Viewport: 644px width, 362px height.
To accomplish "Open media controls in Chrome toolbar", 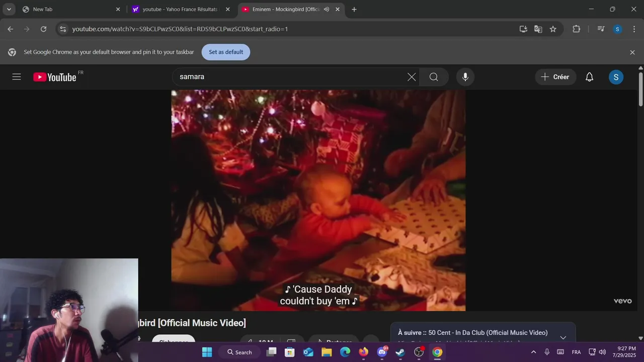I will [601, 29].
